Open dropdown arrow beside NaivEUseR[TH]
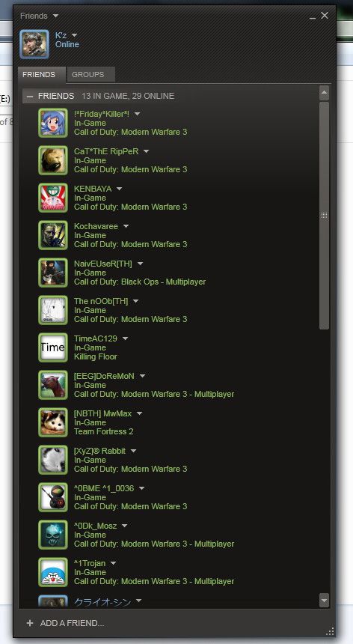 click(140, 264)
